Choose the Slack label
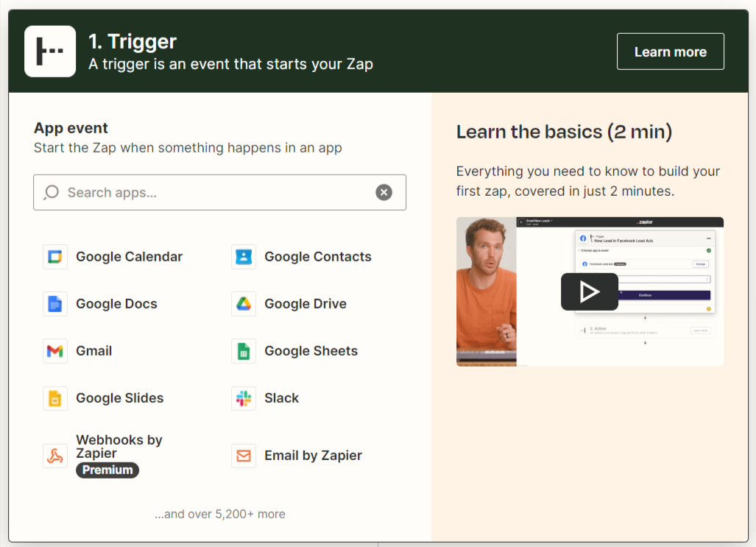The width and height of the screenshot is (756, 547). pyautogui.click(x=282, y=398)
